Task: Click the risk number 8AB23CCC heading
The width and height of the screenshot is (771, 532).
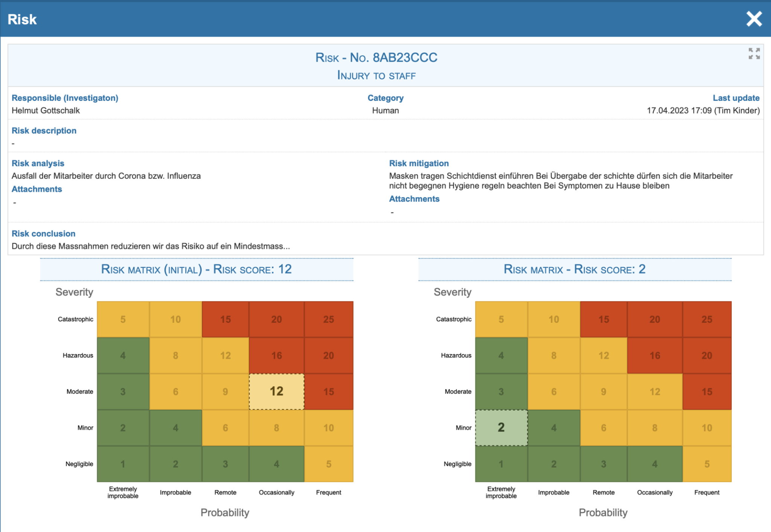Action: click(376, 58)
